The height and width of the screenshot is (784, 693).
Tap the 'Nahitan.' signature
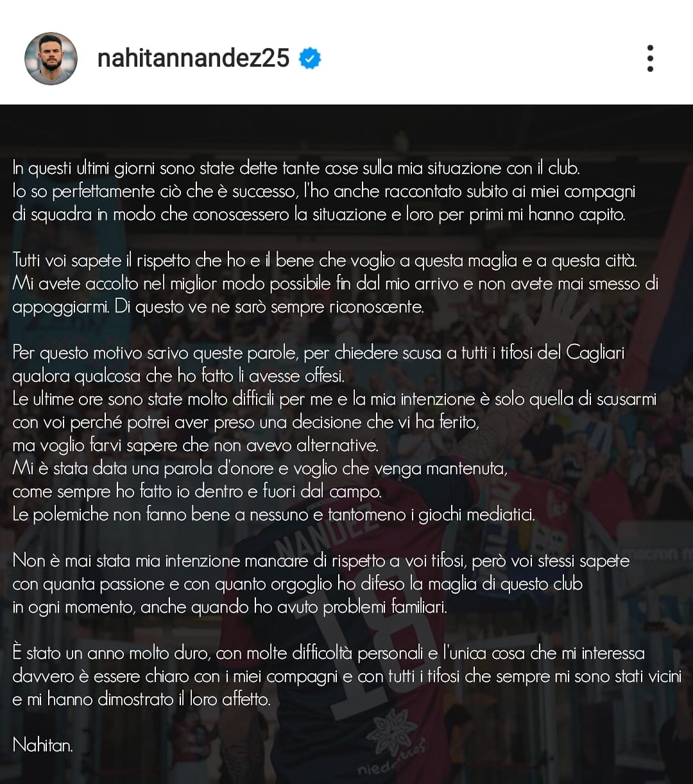[43, 745]
